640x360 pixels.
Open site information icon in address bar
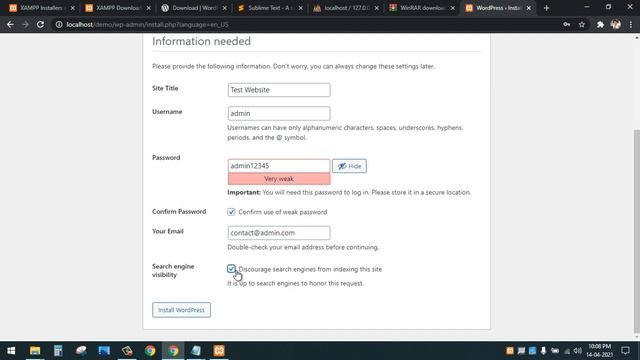click(59, 24)
